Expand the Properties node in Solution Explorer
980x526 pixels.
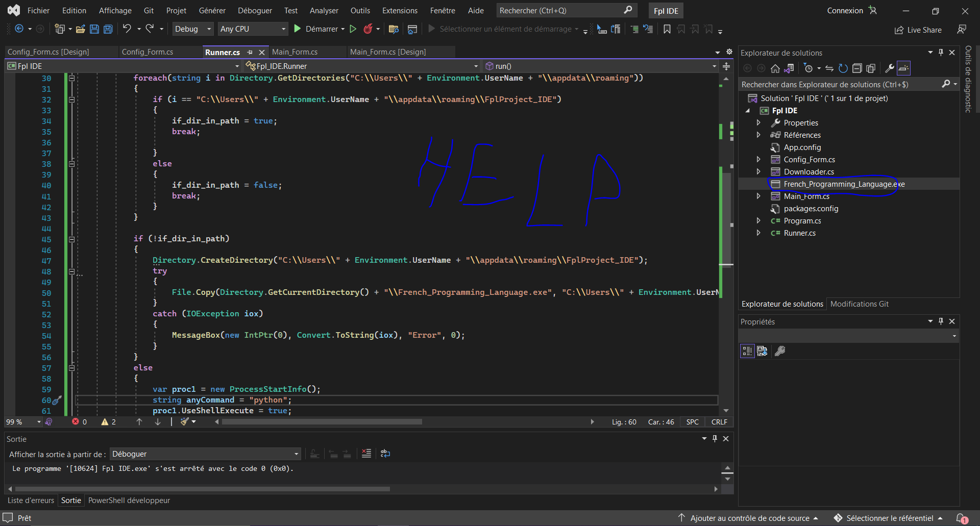tap(758, 123)
